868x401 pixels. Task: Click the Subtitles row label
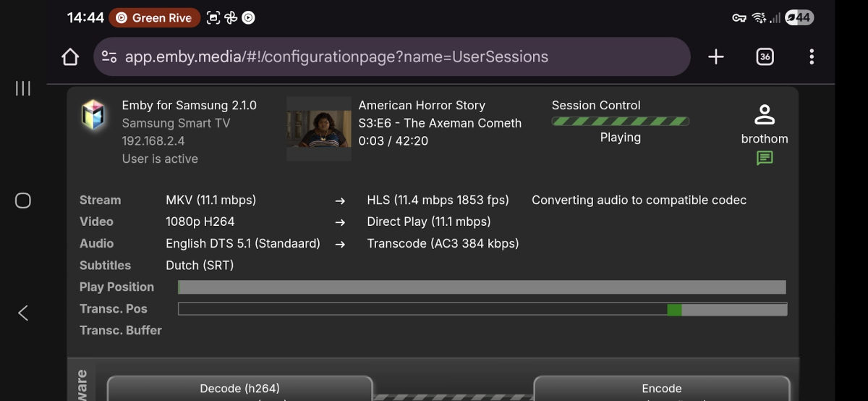pos(105,265)
